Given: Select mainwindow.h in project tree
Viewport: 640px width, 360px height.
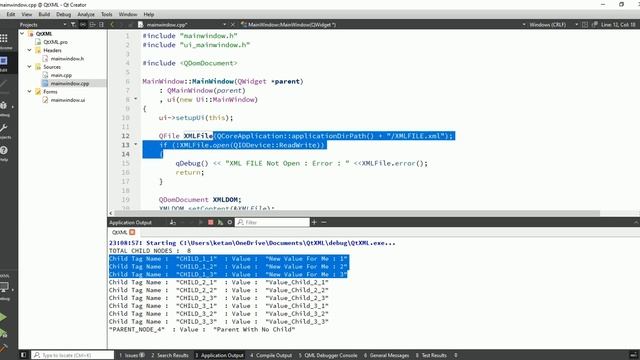Looking at the screenshot, I should coord(67,58).
